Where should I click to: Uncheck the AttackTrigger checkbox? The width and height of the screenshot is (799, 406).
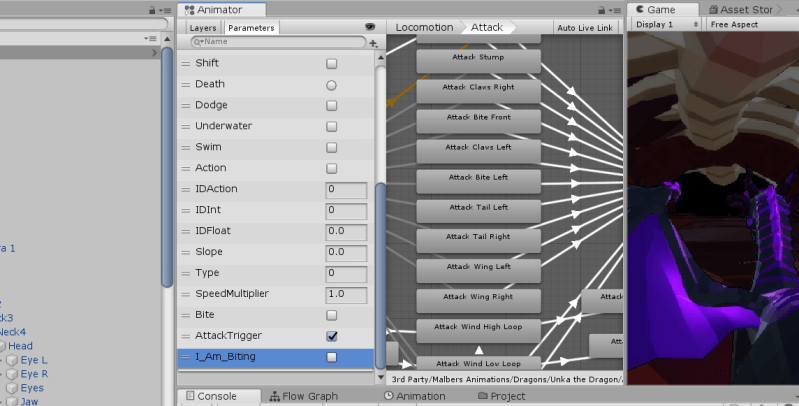(332, 336)
